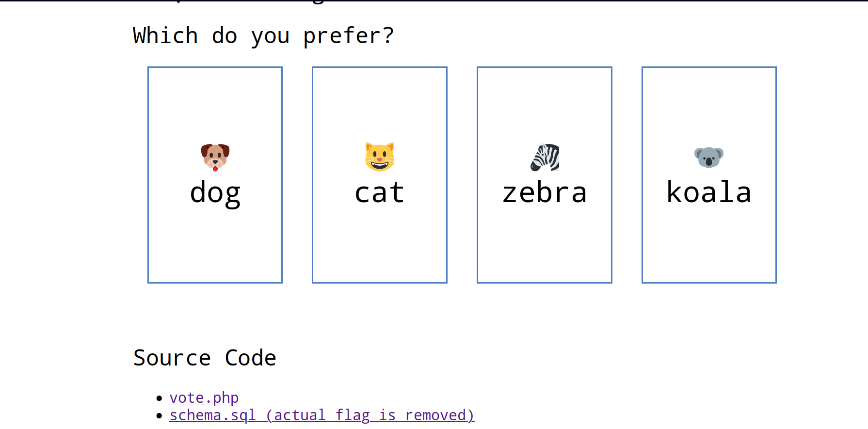Vote by clicking the "dog" text label
Screen dimensions: 868x429
(x=215, y=193)
